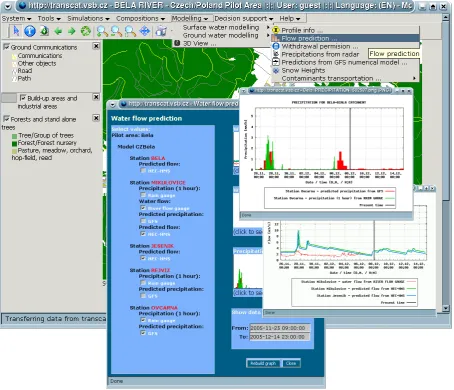Go forward with the green right arrow
Screen dimensions: 454x390
coord(71,31)
